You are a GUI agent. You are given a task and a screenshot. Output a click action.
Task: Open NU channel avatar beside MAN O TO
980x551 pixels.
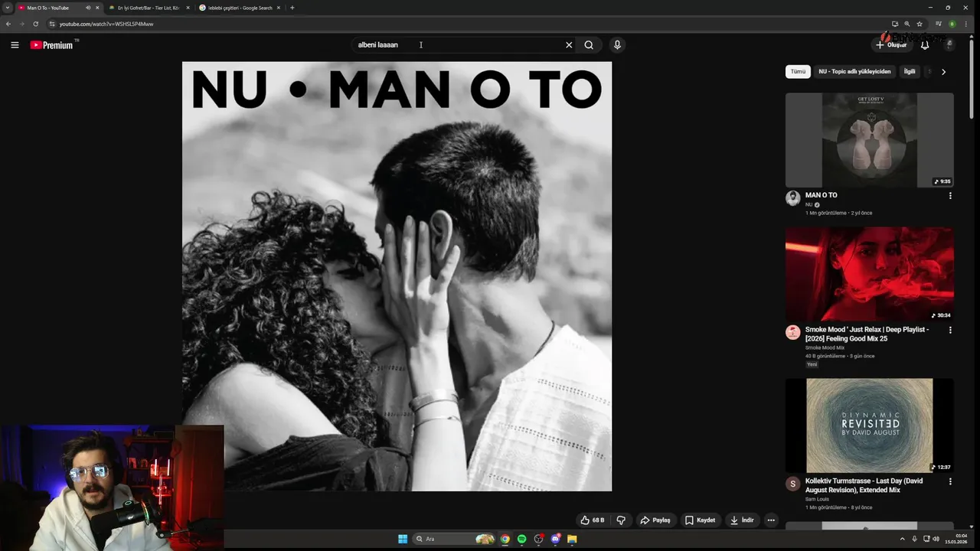793,198
